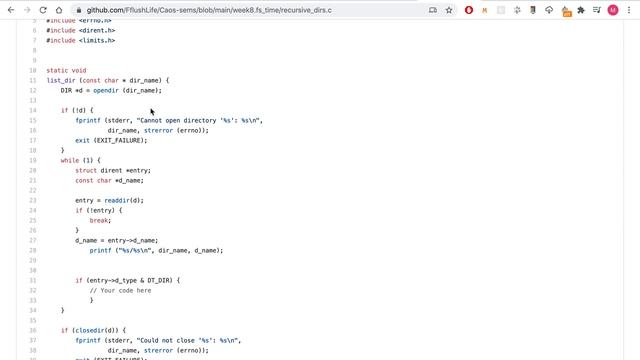Click the opendir function call
The image size is (640, 360).
[x=106, y=90]
